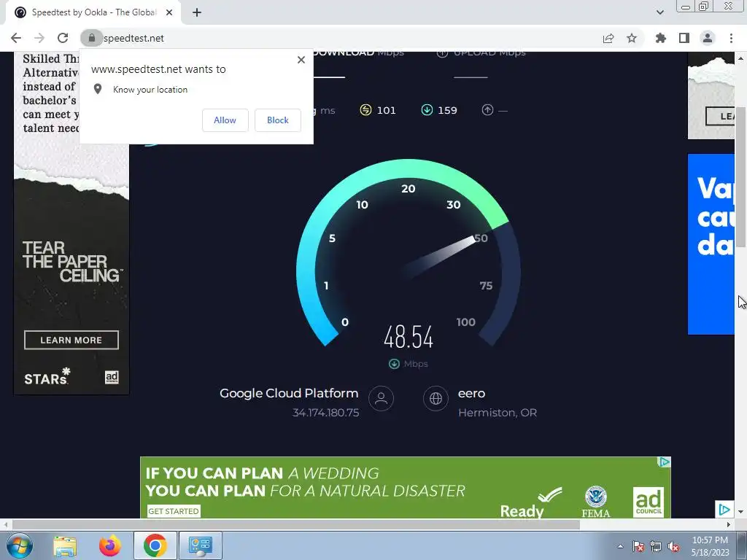Click LEARN MORE in the STARs ad
The width and height of the screenshot is (747, 560).
click(x=71, y=340)
